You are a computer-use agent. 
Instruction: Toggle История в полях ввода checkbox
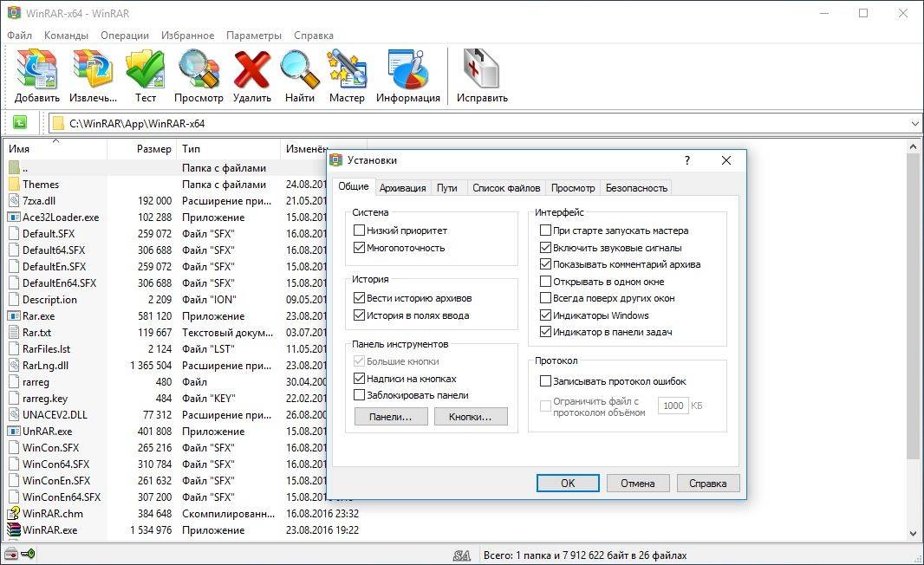[x=359, y=315]
